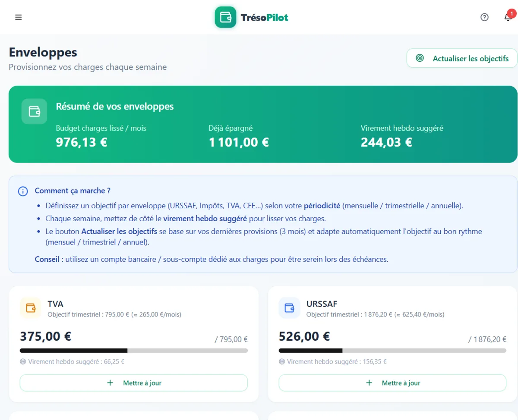518x420 pixels.
Task: Click the info icon next to Comment ça marche
Action: (23, 191)
